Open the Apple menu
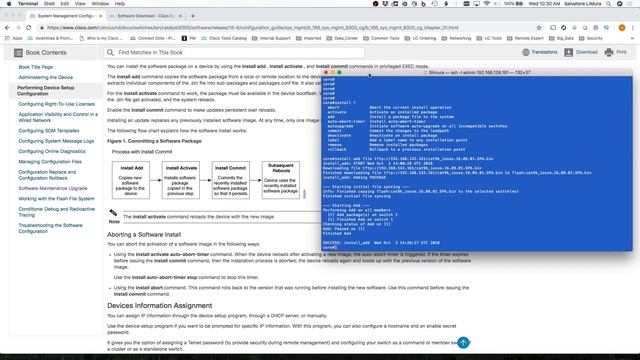Screen dimensions: 640x360 click(x=9, y=4)
